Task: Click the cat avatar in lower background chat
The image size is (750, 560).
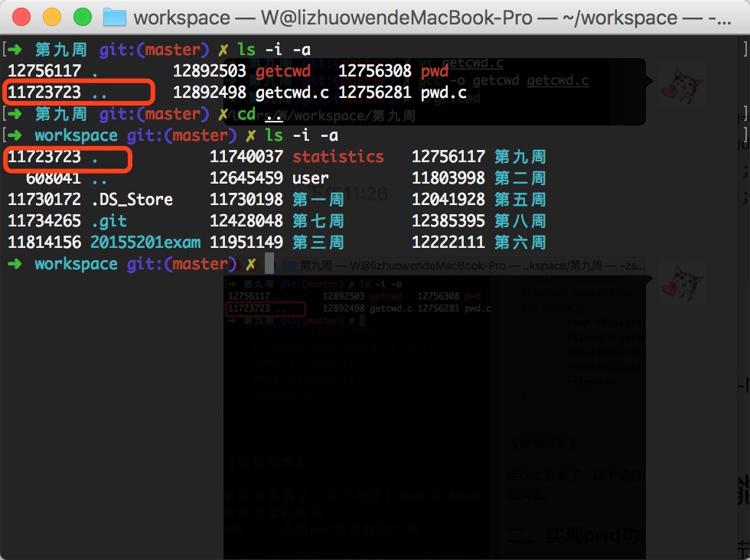Action: (682, 283)
